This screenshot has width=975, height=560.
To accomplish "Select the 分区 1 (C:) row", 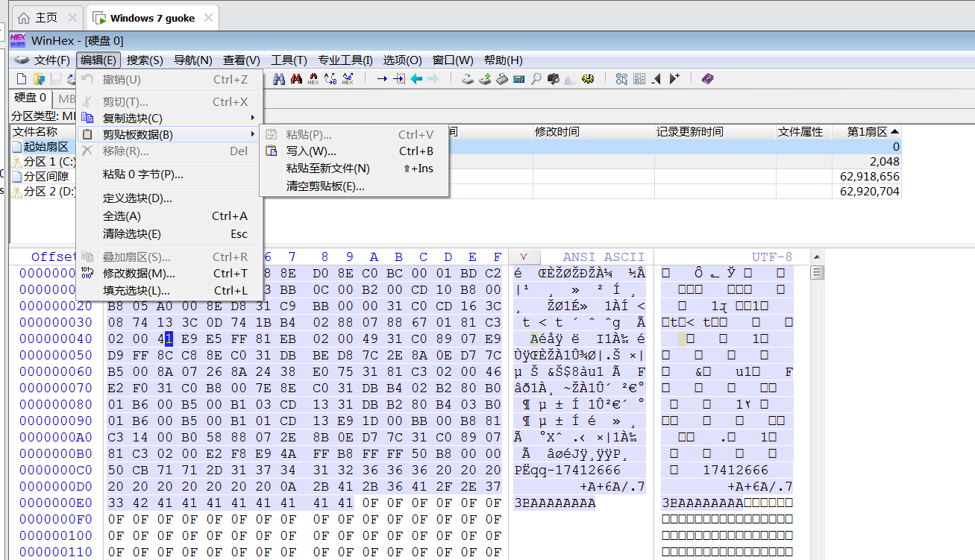I will tap(456, 162).
